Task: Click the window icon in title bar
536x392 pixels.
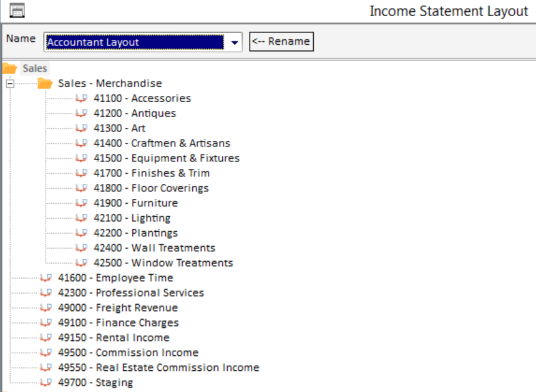Action: (x=18, y=11)
